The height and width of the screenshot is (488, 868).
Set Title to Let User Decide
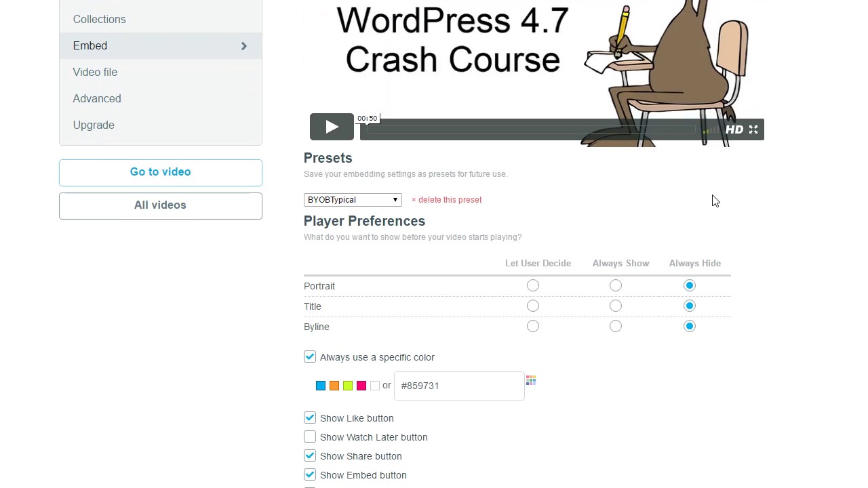[x=533, y=306]
